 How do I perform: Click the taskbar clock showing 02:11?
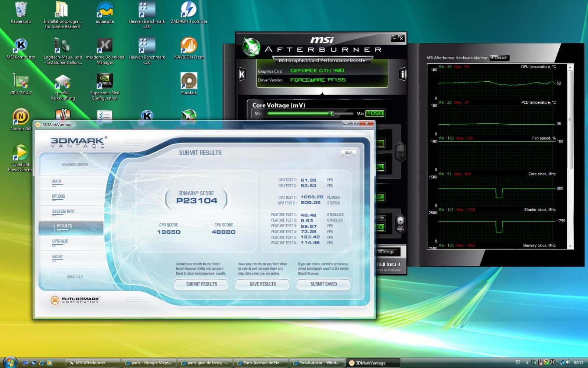tap(578, 363)
